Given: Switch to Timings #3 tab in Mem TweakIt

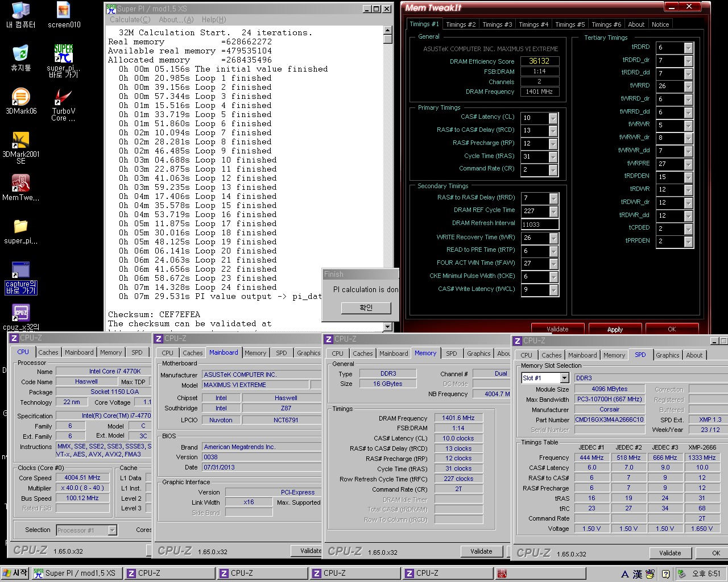Looking at the screenshot, I should click(x=497, y=24).
